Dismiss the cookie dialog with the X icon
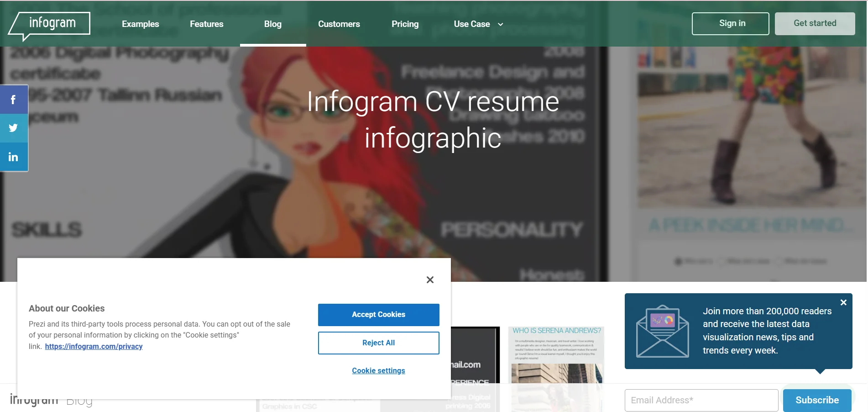Screen dimensions: 868x412 (429, 280)
